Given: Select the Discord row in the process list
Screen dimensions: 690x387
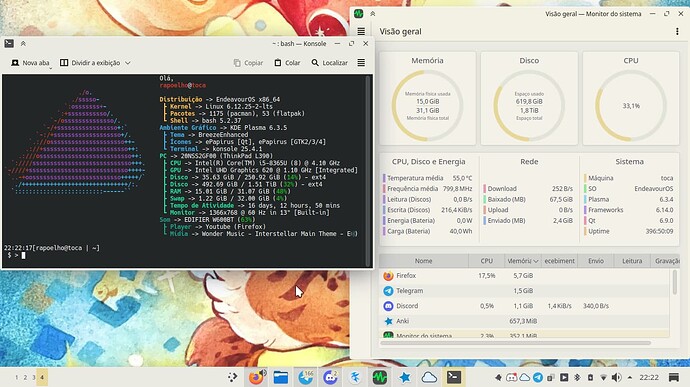Looking at the screenshot, I should pos(525,306).
